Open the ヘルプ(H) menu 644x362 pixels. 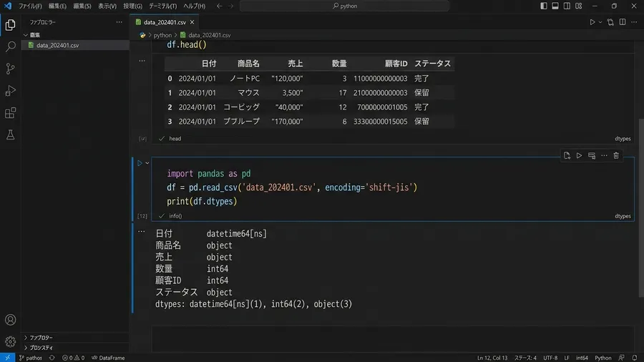[194, 6]
